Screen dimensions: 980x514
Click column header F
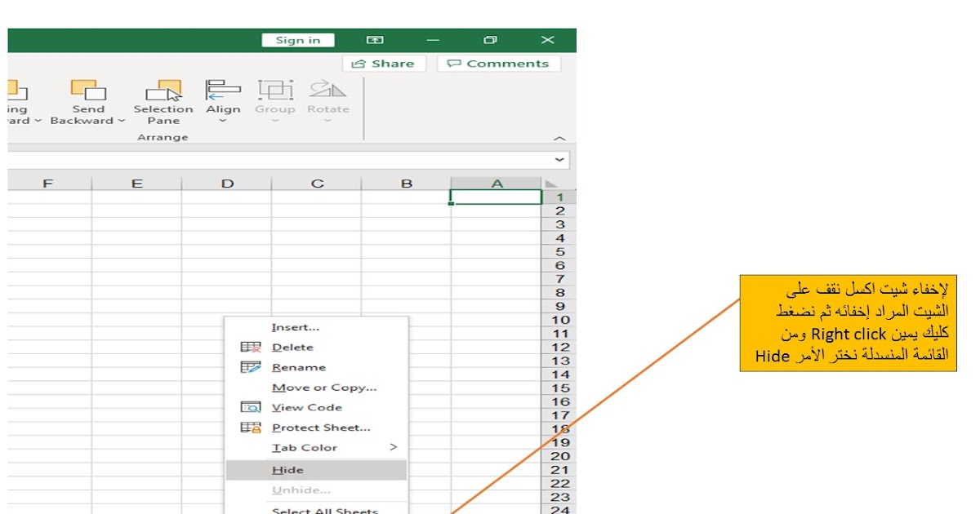click(47, 183)
